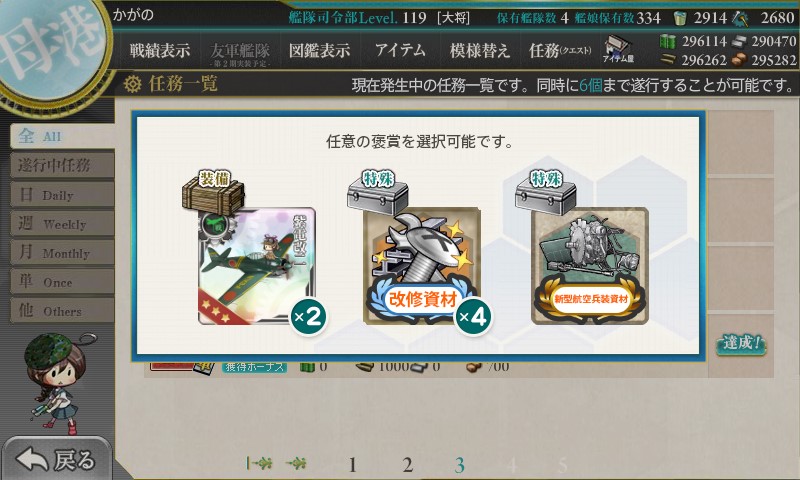Click the 戻る back button
Screen dimensions: 800x480
click(x=56, y=459)
